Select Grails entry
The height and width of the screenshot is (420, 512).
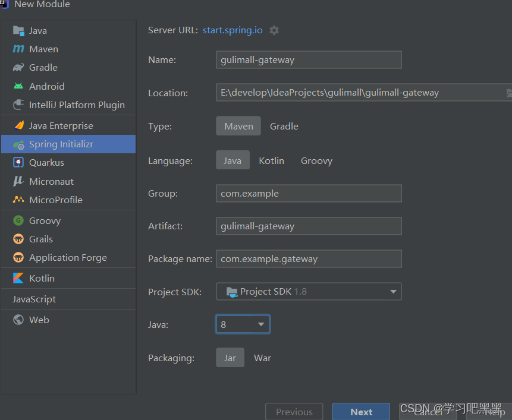(68, 239)
